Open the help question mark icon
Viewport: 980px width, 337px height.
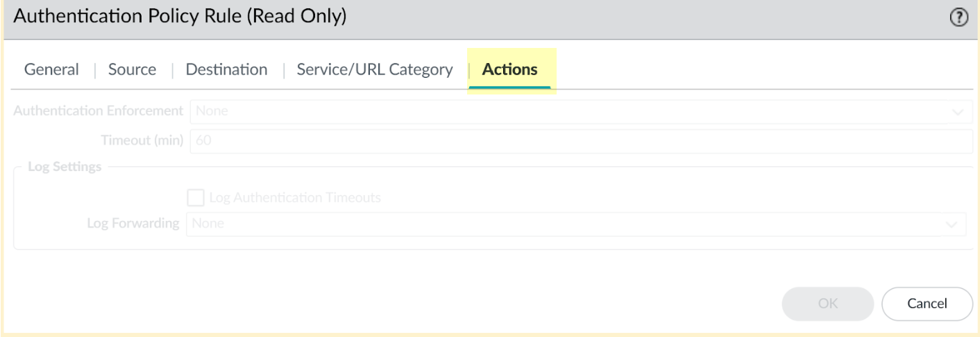click(x=959, y=18)
